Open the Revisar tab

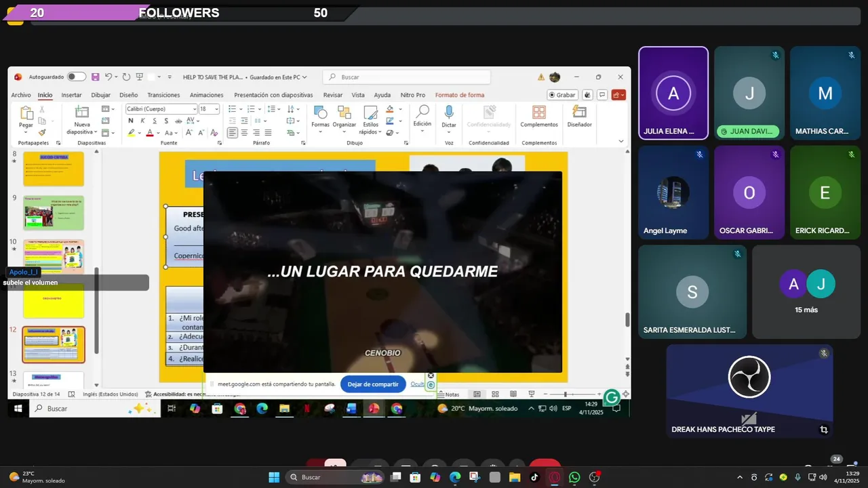point(333,95)
